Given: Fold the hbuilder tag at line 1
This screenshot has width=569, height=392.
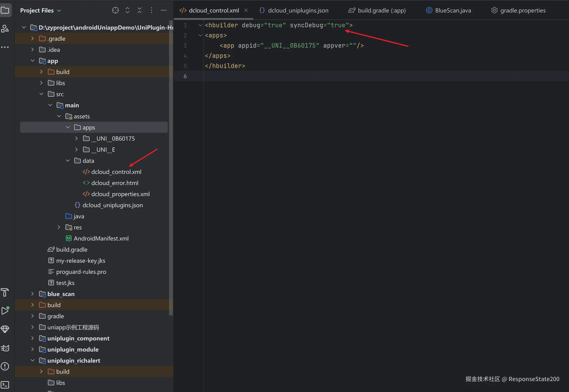Looking at the screenshot, I should click(x=200, y=25).
